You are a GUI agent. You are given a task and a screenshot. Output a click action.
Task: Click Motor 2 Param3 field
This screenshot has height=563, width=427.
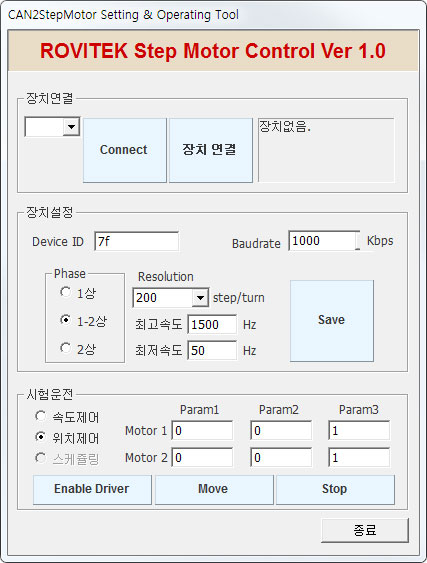click(359, 457)
